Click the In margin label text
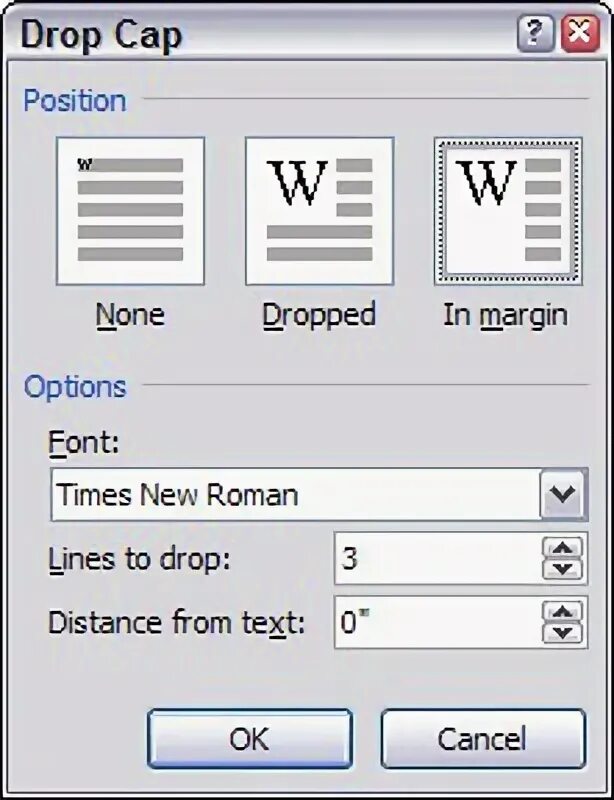Screen dimensions: 614x800 [x=505, y=317]
